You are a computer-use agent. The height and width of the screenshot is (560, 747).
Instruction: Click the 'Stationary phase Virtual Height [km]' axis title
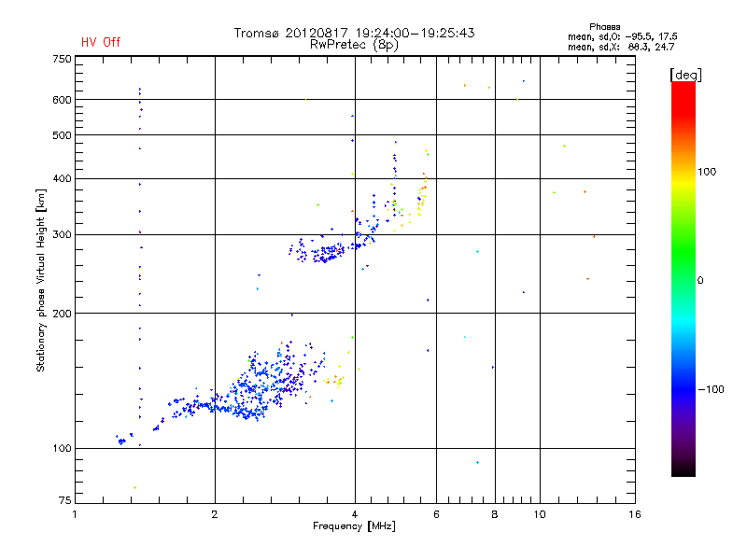point(41,280)
